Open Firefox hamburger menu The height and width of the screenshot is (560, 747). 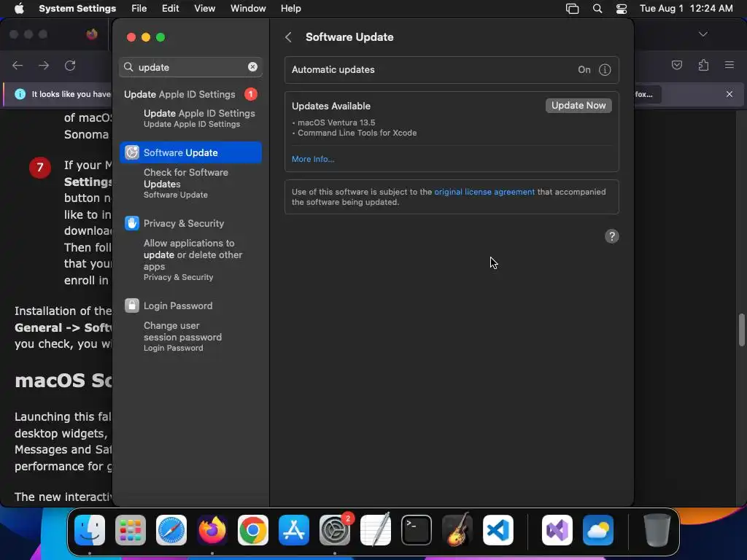(x=729, y=65)
